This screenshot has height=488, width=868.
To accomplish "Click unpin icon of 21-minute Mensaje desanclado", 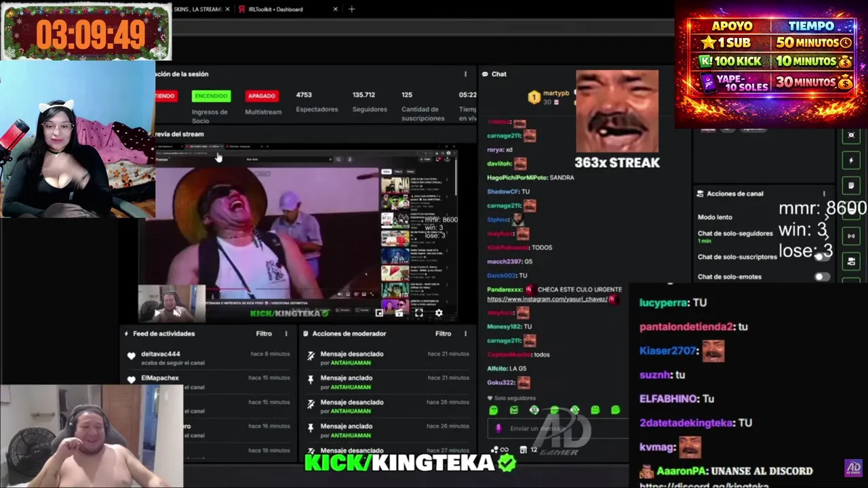I will 311,356.
